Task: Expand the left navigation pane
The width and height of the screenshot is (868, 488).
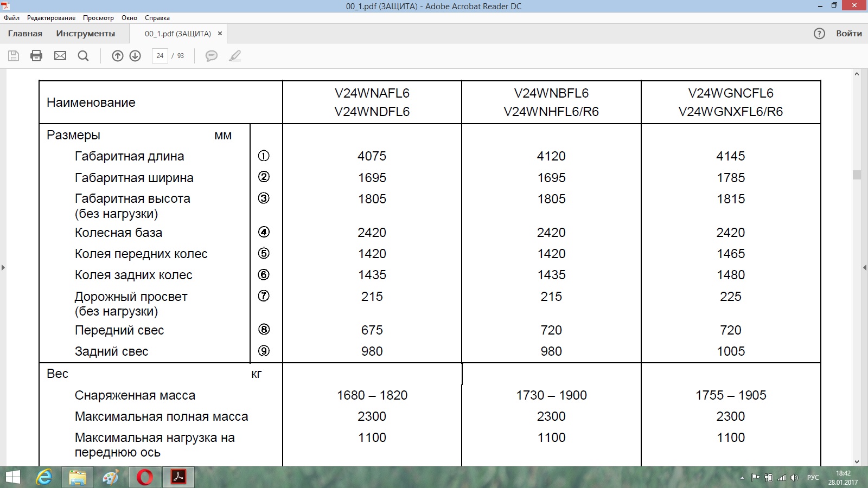Action: [3, 267]
